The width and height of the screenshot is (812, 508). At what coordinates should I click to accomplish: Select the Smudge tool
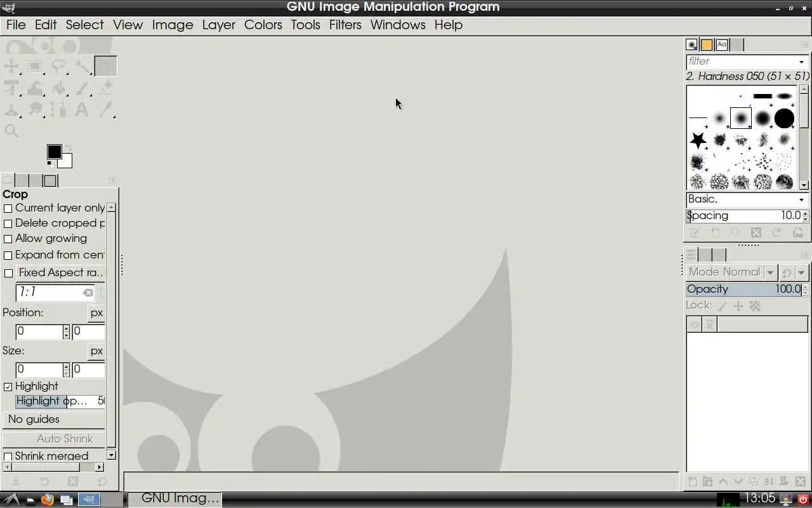tap(35, 110)
